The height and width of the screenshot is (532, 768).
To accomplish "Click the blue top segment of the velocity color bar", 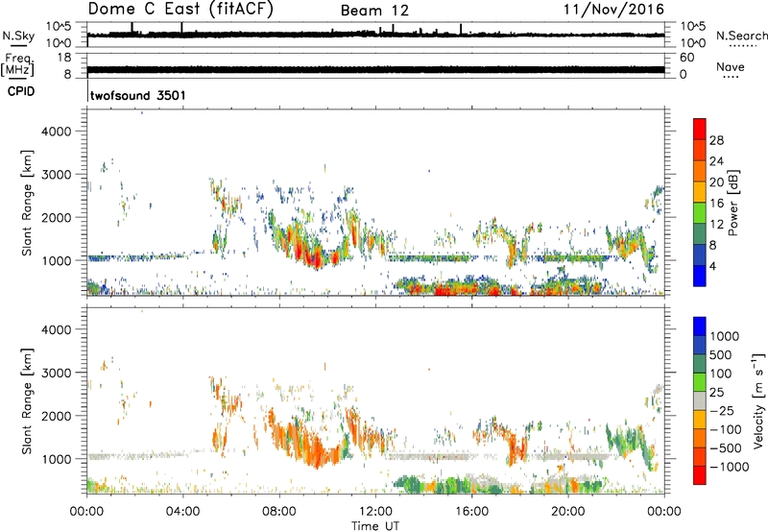I will pyautogui.click(x=700, y=326).
